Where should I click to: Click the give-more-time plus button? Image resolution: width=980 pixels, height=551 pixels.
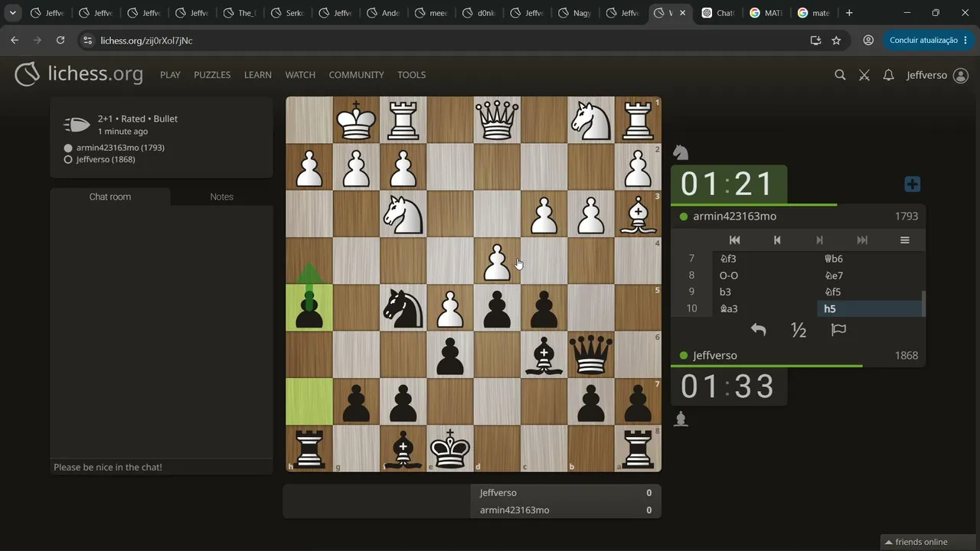point(912,184)
